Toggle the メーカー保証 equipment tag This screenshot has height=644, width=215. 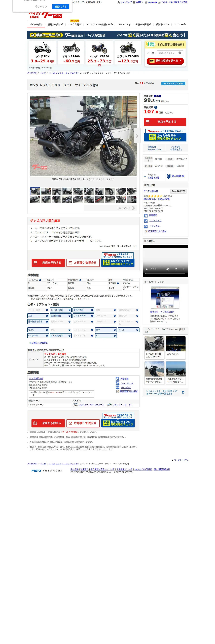tap(61, 310)
